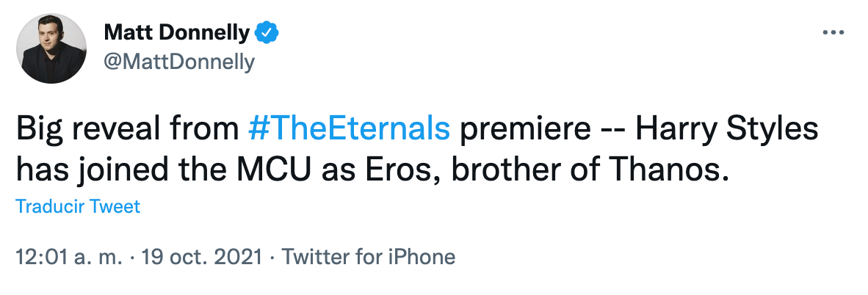868x295 pixels.
Task: Open Matt Donnelly's profile picture
Action: coord(48,48)
